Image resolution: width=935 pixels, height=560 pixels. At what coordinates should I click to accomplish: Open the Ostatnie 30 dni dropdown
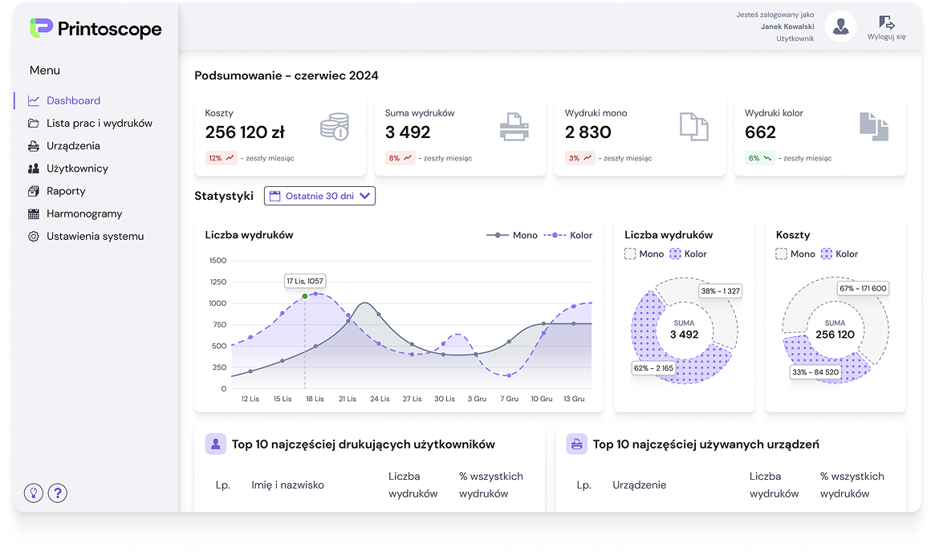(319, 196)
